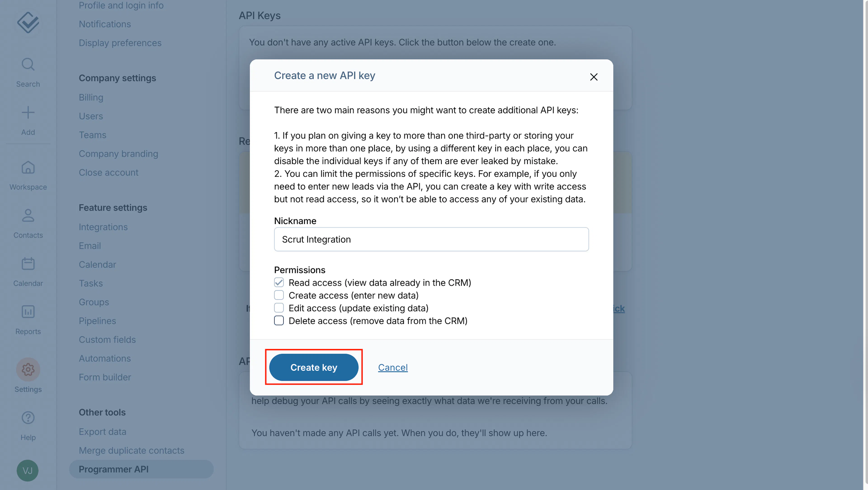868x490 pixels.
Task: Check the Delete access checkbox
Action: tap(279, 320)
